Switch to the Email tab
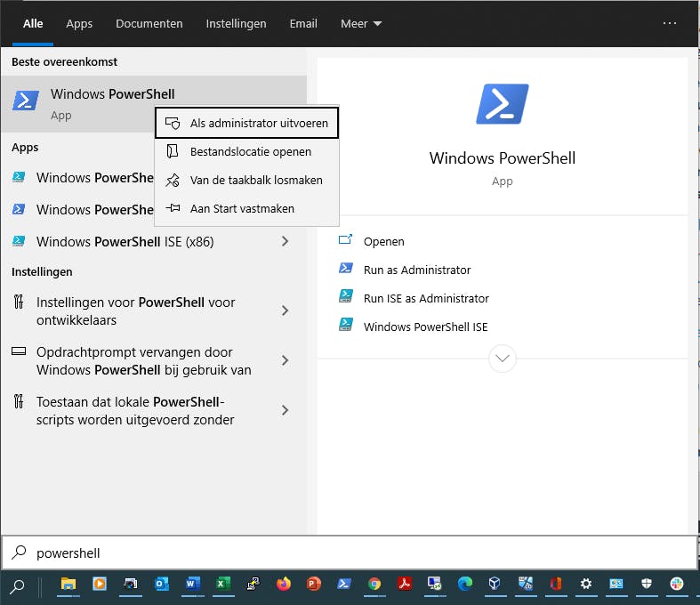700x605 pixels. (x=303, y=24)
